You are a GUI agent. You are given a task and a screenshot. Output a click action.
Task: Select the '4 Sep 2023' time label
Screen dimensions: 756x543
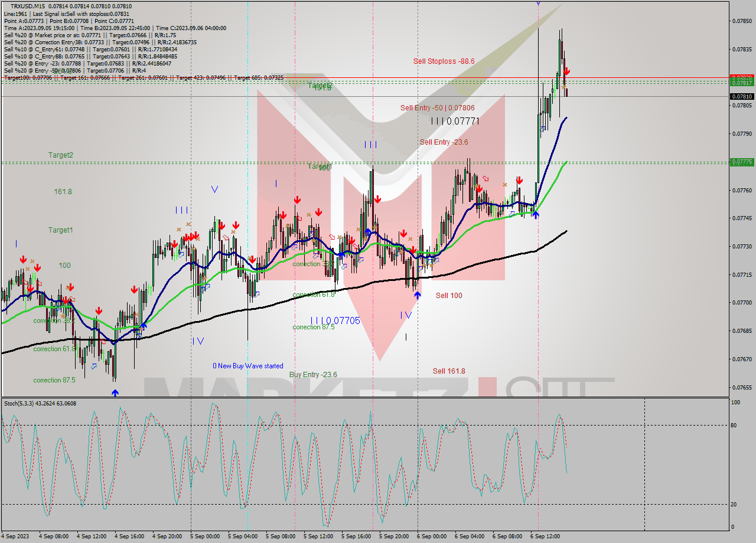(16, 537)
